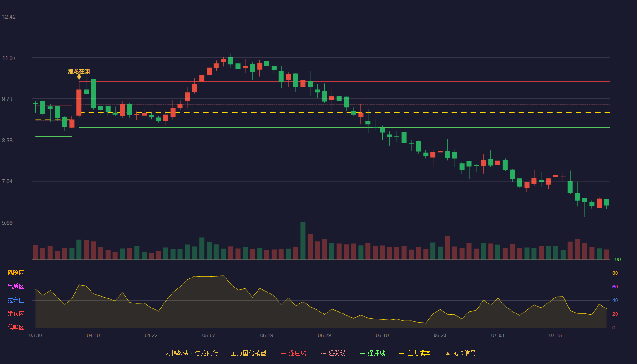Viewport: 637px width, 364px height.
Task: Click the 05-07 date axis label
Action: pyautogui.click(x=209, y=335)
